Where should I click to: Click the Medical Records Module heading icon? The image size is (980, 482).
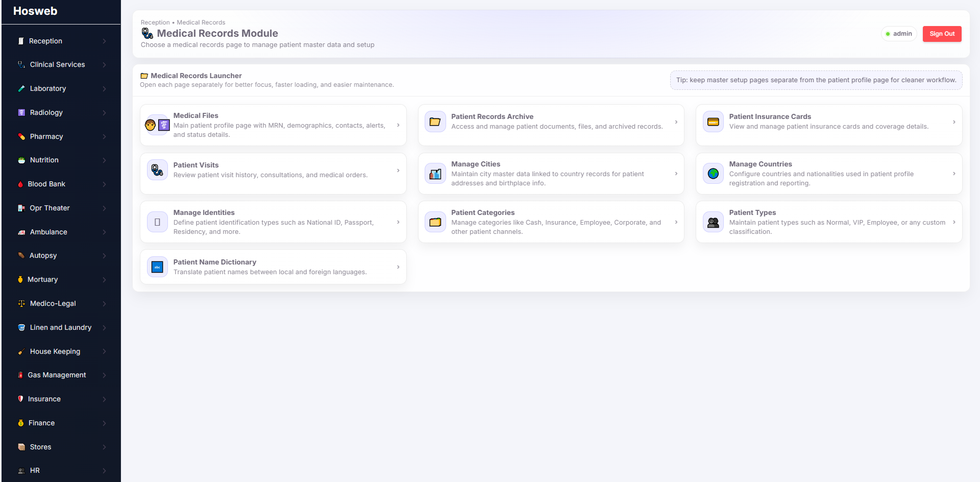pos(147,33)
